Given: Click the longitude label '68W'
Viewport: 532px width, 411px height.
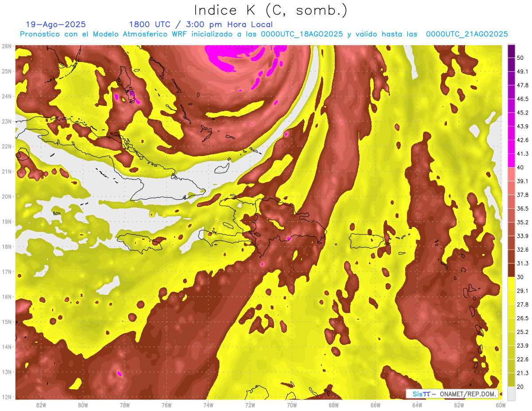Looking at the screenshot, I should [x=334, y=405].
